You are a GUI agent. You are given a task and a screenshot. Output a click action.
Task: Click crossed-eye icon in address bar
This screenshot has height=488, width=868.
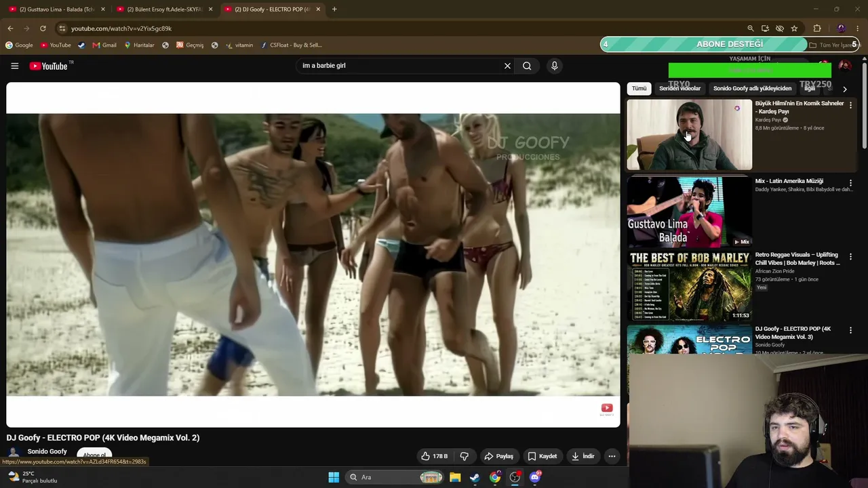pos(780,28)
